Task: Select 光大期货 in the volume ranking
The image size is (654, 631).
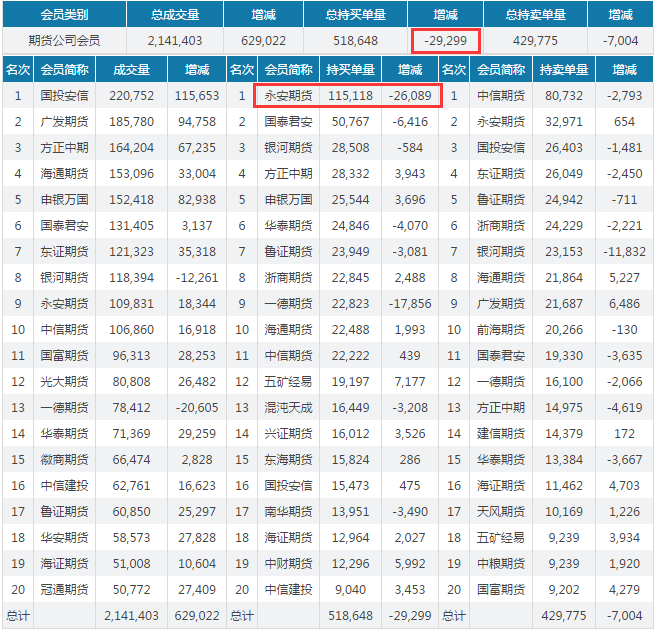Action: pos(64,381)
